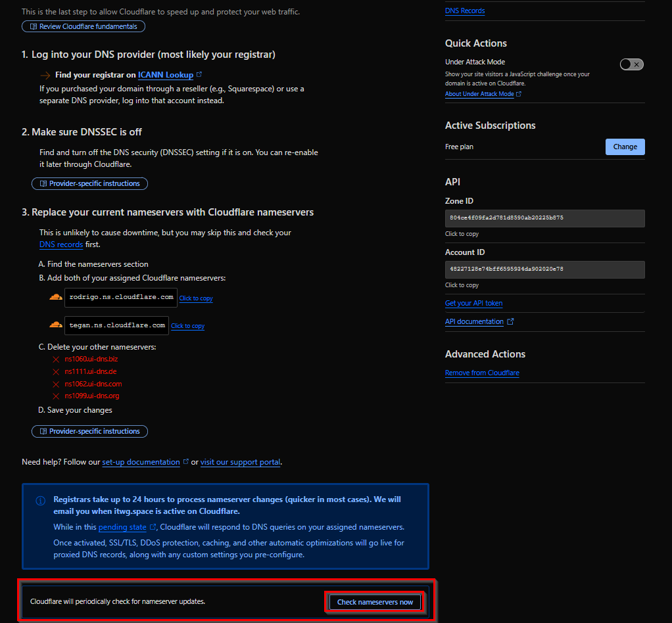The width and height of the screenshot is (672, 623).
Task: Open API documentation link
Action: [x=474, y=322]
